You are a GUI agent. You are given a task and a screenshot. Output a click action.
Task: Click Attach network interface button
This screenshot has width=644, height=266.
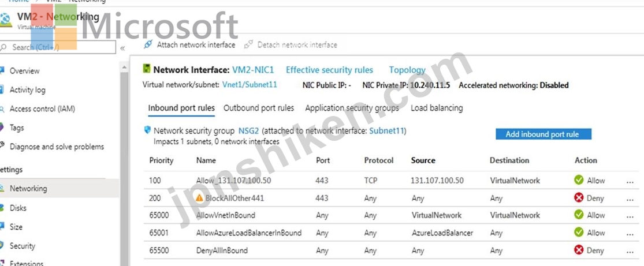click(189, 44)
